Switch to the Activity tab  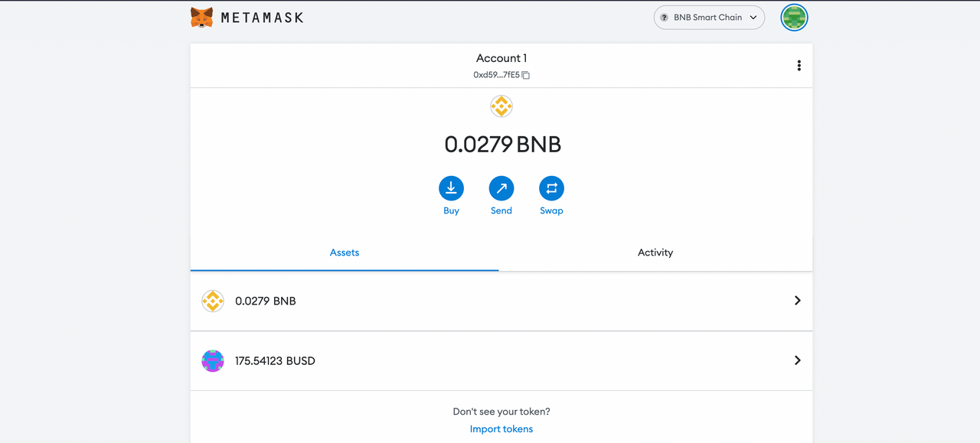[x=655, y=252]
